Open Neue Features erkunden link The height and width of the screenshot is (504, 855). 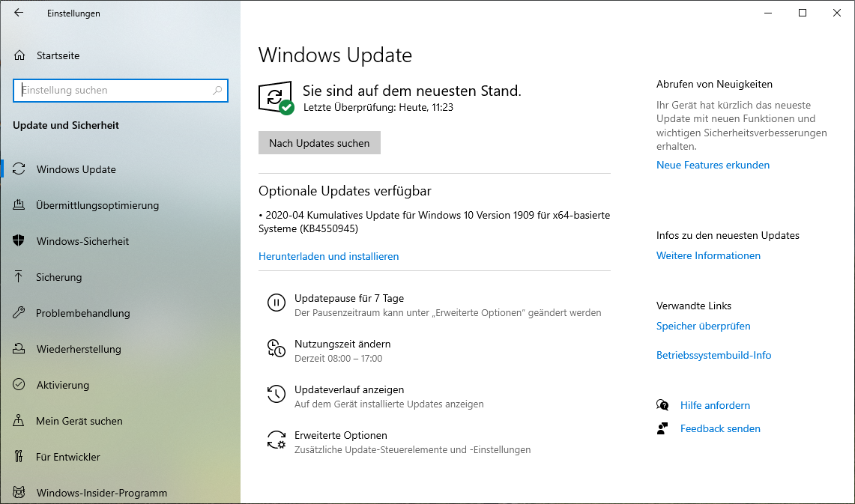(x=713, y=165)
